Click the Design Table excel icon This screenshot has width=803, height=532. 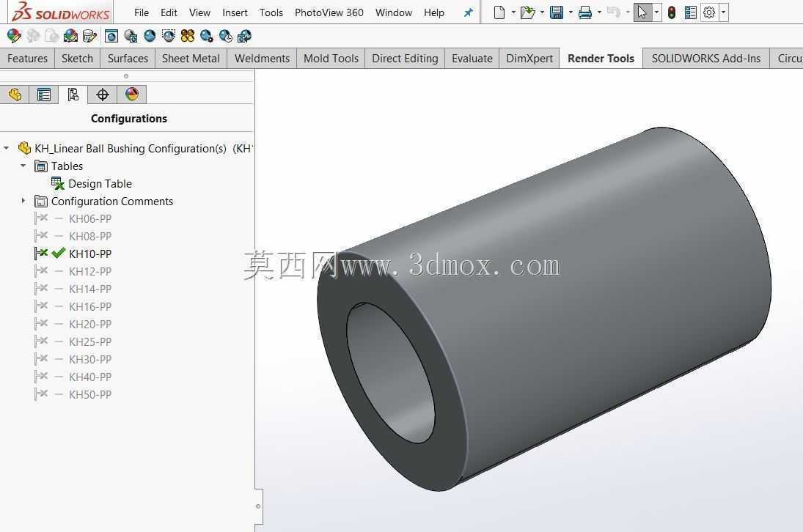click(58, 184)
